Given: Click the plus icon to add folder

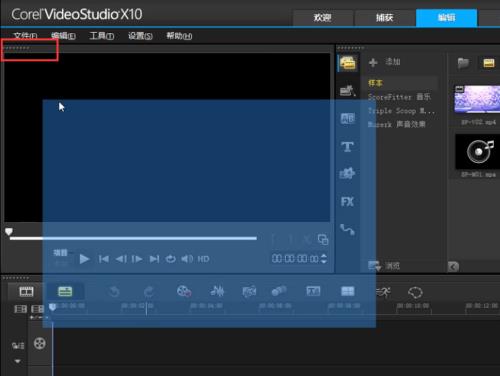Looking at the screenshot, I should 373,62.
